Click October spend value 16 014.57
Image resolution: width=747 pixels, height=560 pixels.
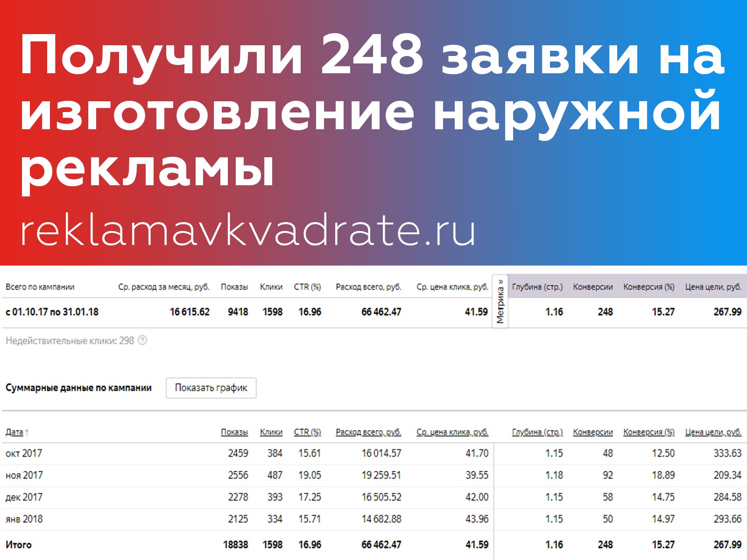pos(381,453)
